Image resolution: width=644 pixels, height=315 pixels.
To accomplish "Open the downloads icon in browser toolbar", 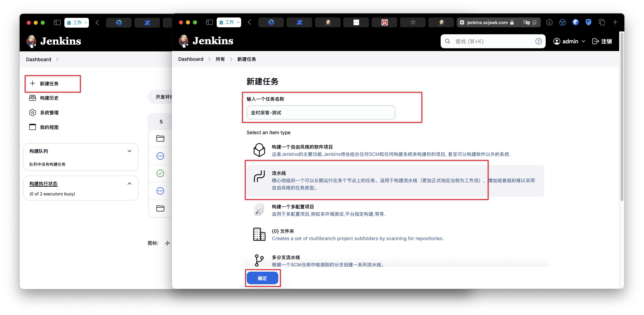I will pos(549,22).
